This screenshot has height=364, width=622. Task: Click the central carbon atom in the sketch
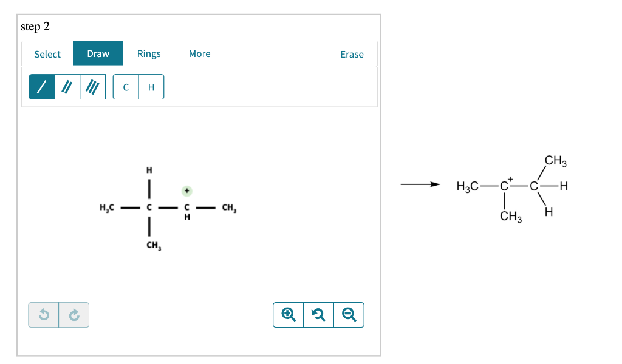click(x=148, y=207)
